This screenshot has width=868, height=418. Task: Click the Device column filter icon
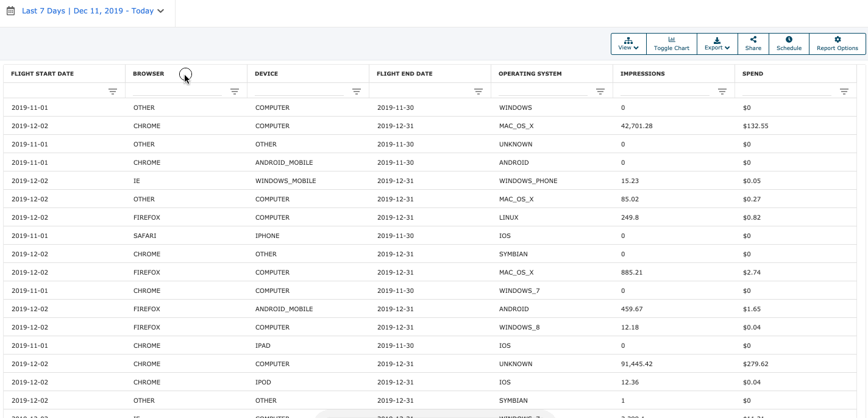point(357,92)
